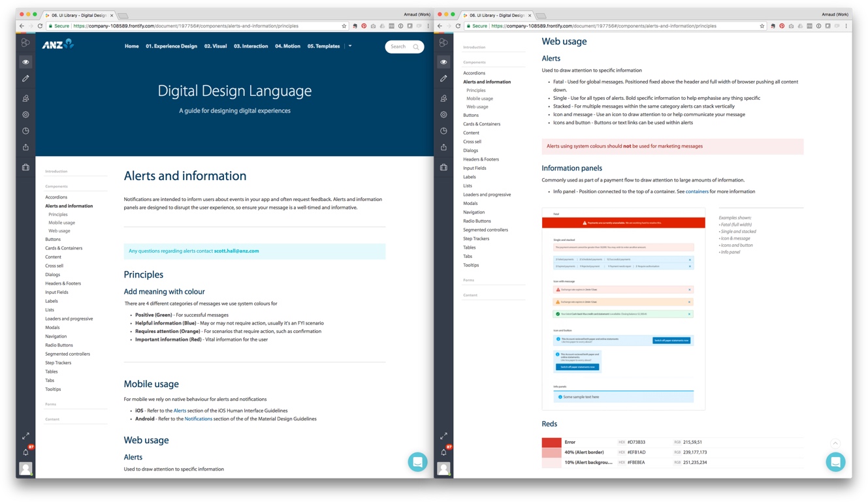Expand Cards & Containers in right window sidebar
The image size is (868, 502).
tap(481, 124)
